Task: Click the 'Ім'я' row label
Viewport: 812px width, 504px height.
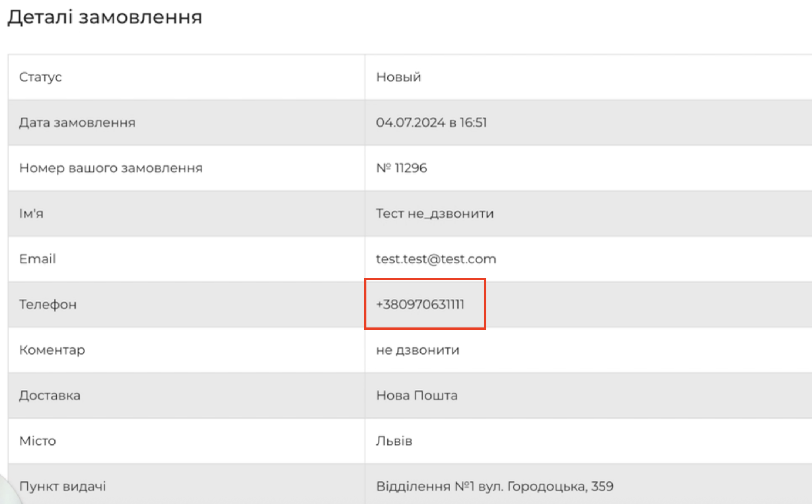Action: pyautogui.click(x=31, y=214)
